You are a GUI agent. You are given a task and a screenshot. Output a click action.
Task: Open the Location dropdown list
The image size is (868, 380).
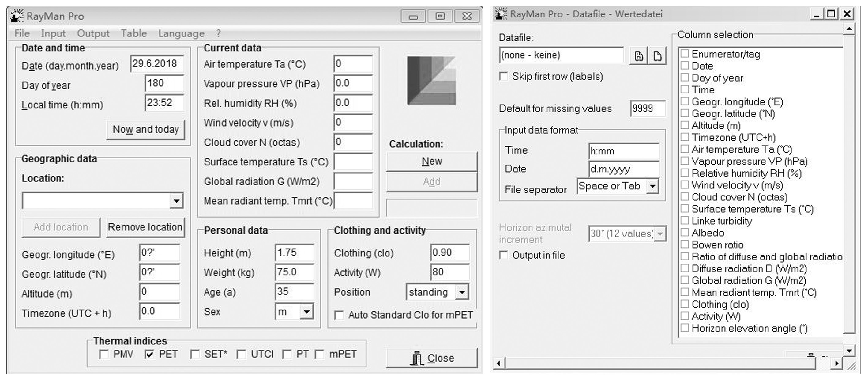176,201
